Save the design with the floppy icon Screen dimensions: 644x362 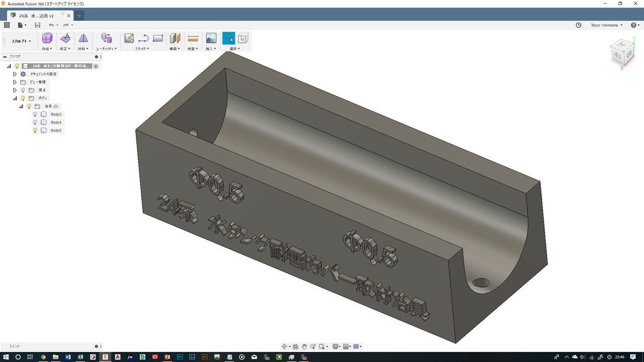(x=37, y=25)
